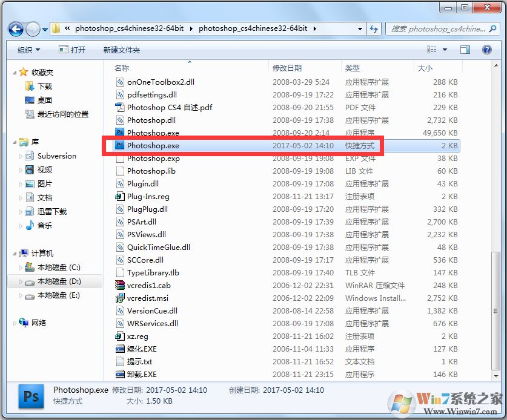The image size is (507, 420).
Task: Click the 绿化.EXE application icon
Action: click(119, 349)
